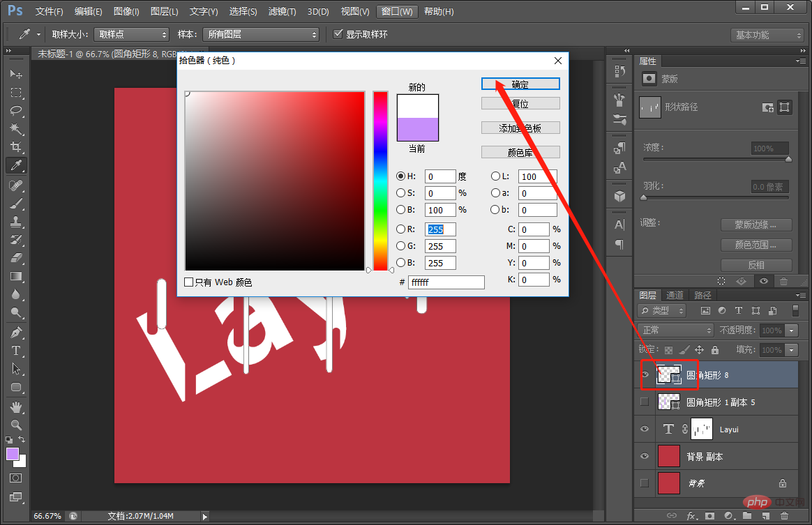Open the Paragraph panel icon in the dock
This screenshot has height=525, width=812.
pyautogui.click(x=619, y=245)
